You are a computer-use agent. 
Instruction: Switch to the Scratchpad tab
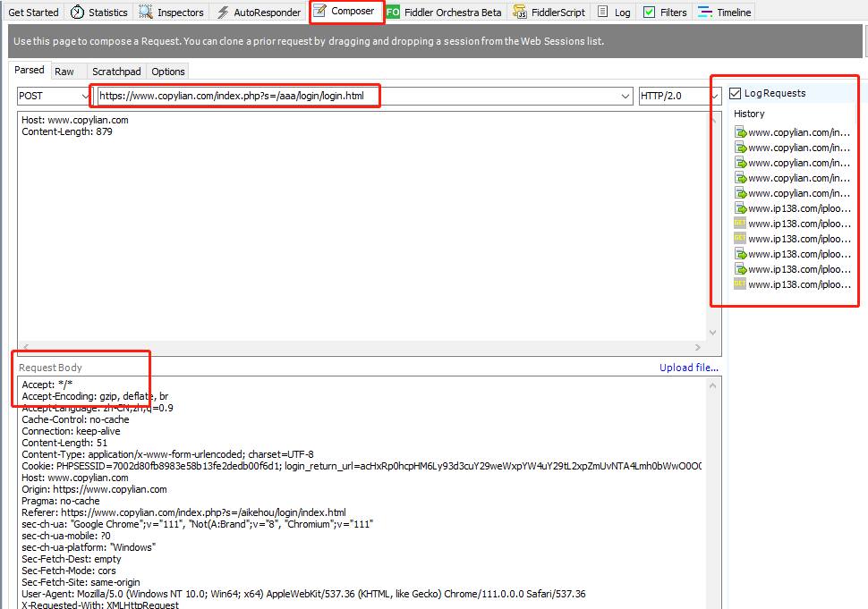point(116,72)
